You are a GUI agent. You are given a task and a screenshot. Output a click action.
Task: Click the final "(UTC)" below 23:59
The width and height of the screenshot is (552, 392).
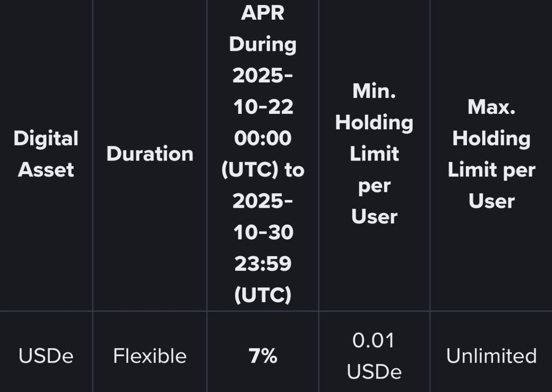(263, 295)
